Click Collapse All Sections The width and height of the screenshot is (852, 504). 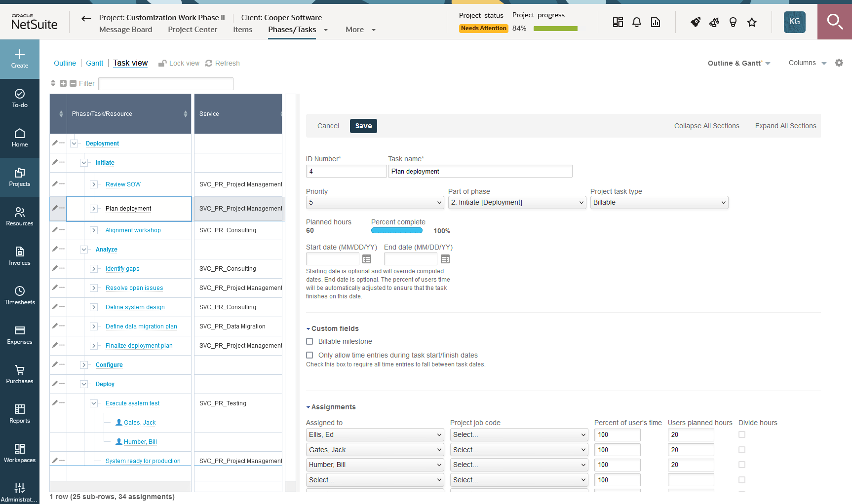pyautogui.click(x=707, y=126)
